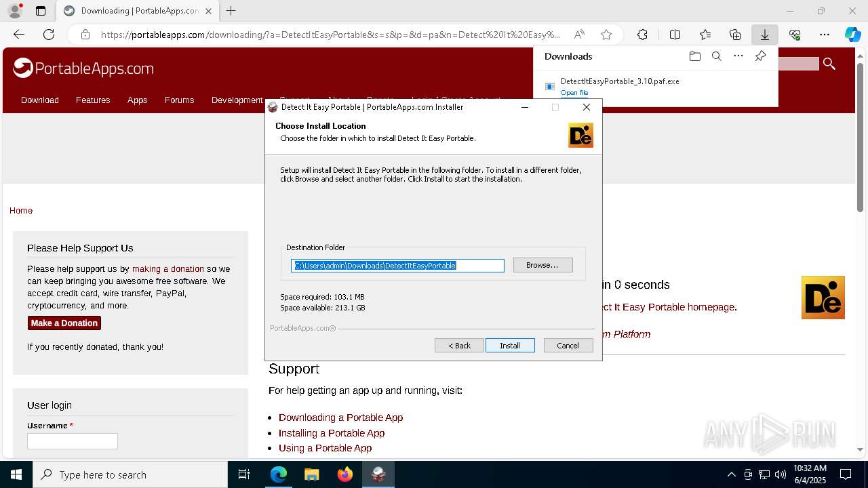
Task: Click the PortableApps.com site logo
Action: click(x=83, y=68)
